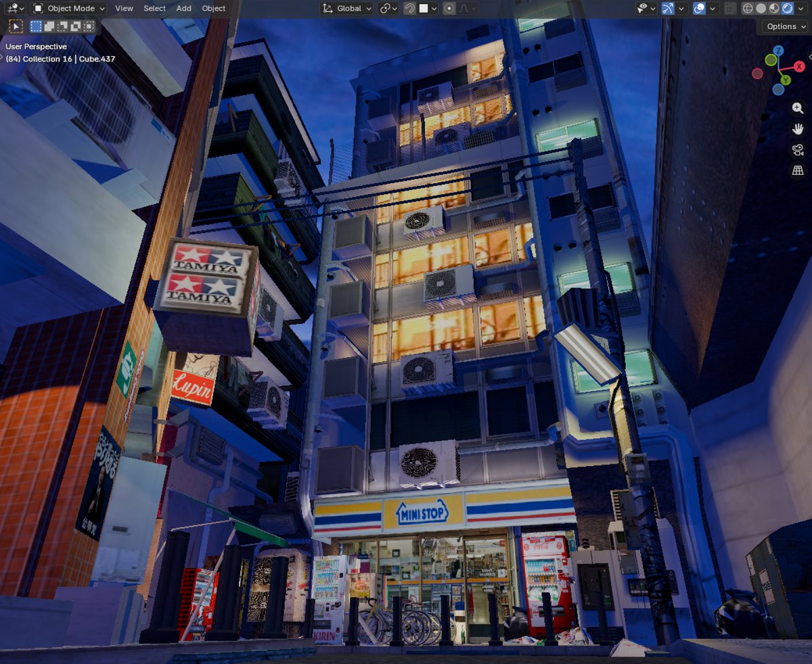Choose extend selection mode
812x664 pixels.
[49, 26]
